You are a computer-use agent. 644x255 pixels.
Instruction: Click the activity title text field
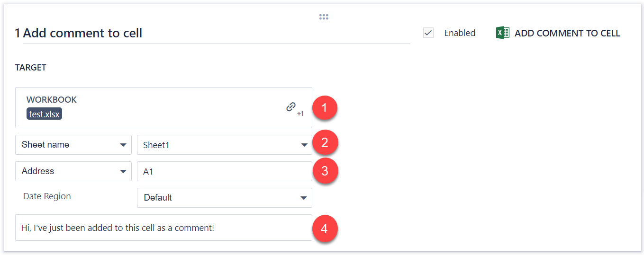(213, 33)
